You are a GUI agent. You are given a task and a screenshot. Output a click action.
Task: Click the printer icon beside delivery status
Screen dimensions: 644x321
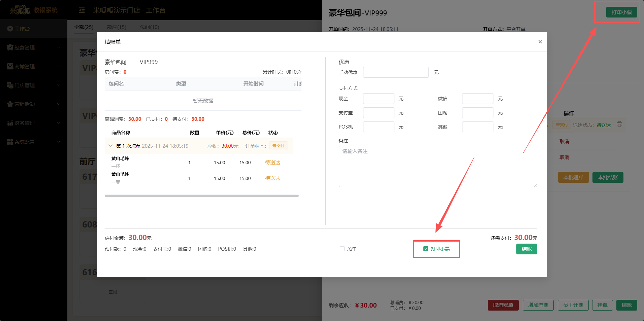619,124
